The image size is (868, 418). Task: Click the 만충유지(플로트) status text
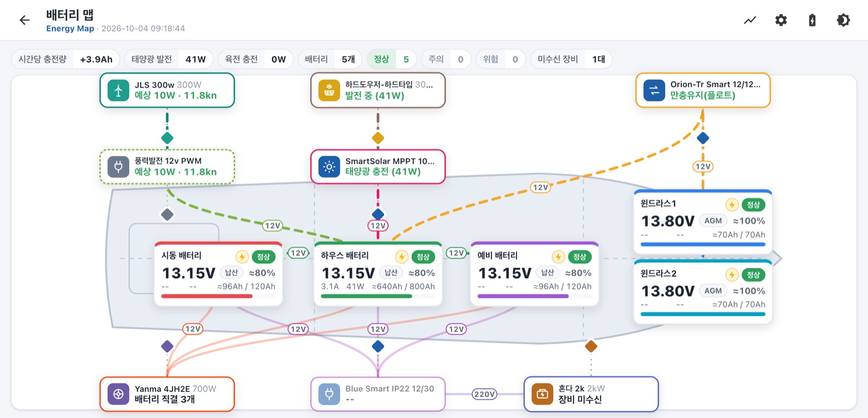click(x=703, y=95)
